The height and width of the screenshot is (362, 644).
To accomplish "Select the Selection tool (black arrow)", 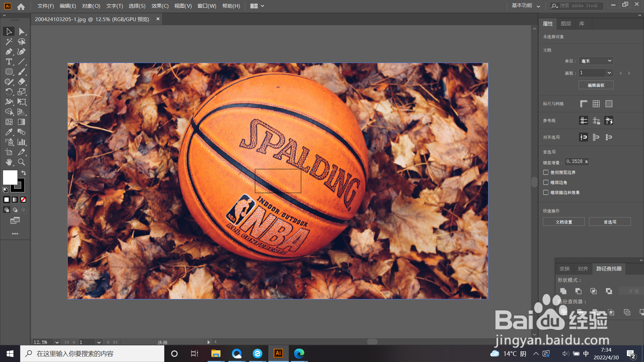I will point(9,32).
